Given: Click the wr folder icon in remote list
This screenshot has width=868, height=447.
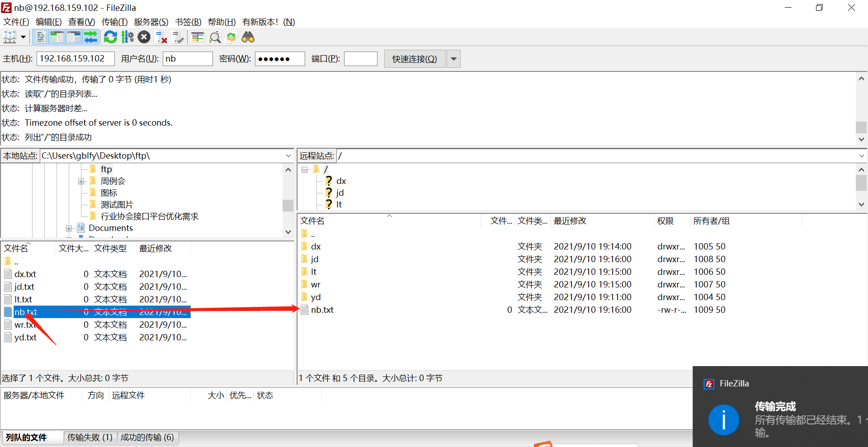Looking at the screenshot, I should coord(305,284).
